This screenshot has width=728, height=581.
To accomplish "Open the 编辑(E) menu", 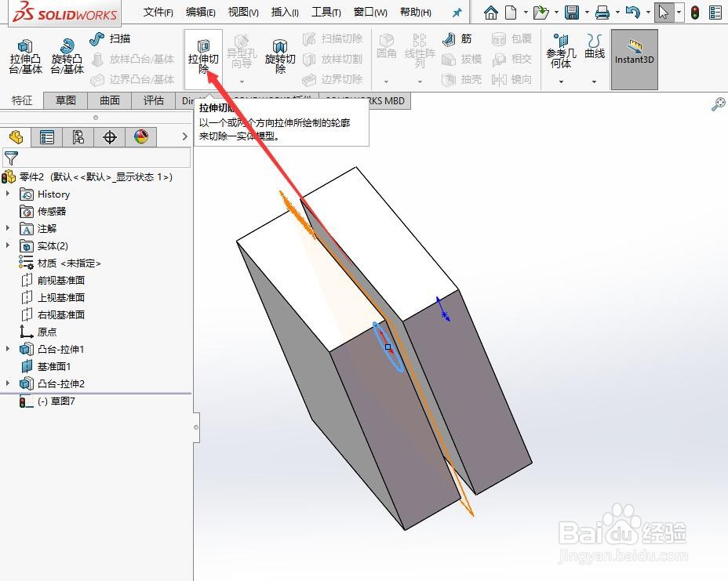I will (x=200, y=13).
